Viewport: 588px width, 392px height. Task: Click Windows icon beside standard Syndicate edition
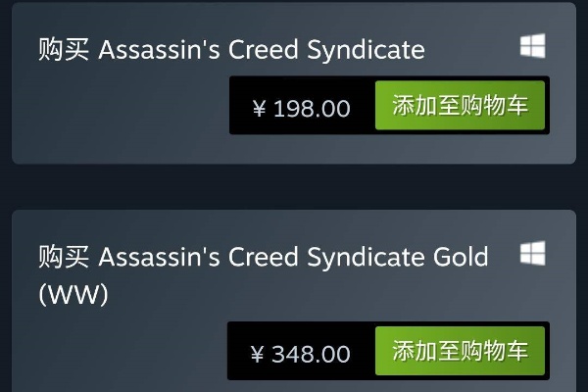point(532,46)
